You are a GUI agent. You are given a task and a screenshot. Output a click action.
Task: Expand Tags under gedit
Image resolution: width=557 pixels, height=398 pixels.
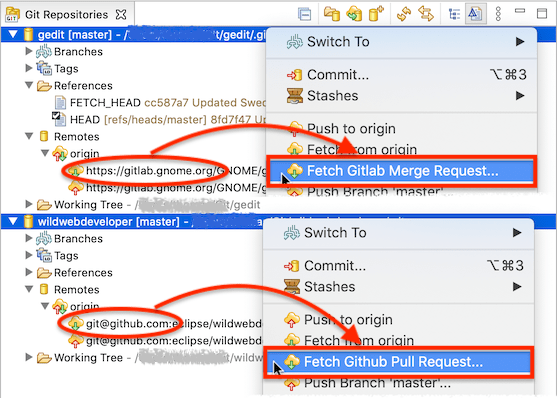point(29,68)
